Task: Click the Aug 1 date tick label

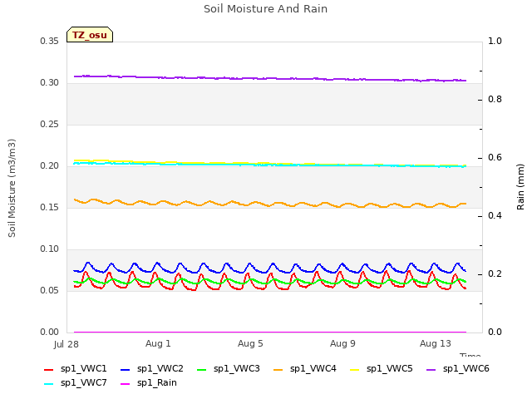Action: pyautogui.click(x=158, y=343)
